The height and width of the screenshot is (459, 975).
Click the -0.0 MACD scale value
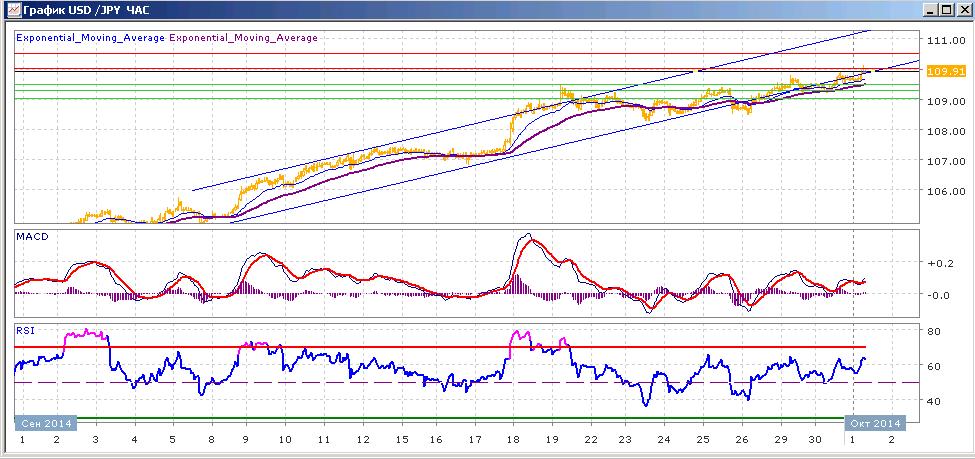939,295
